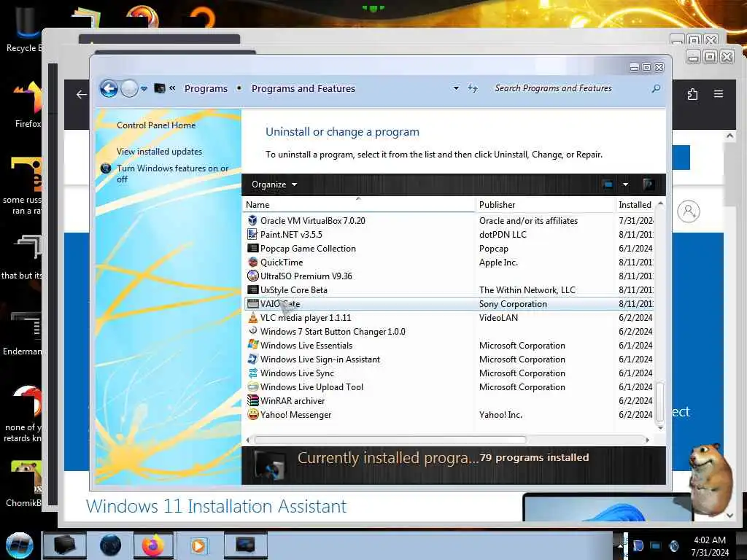
Task: Select Paint.NET v3.5.5 icon
Action: pyautogui.click(x=252, y=234)
